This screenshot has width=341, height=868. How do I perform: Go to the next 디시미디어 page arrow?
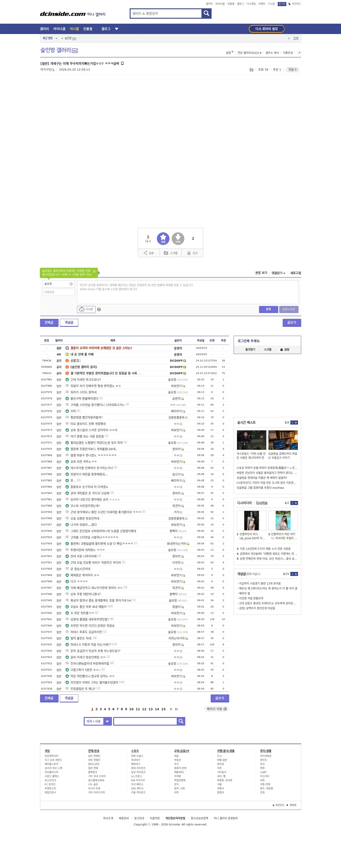pyautogui.click(x=296, y=503)
